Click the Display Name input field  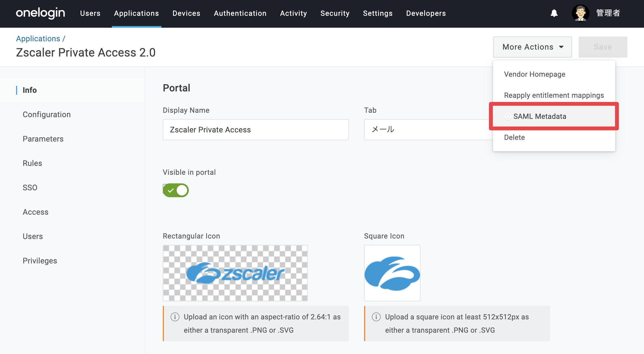(x=256, y=130)
